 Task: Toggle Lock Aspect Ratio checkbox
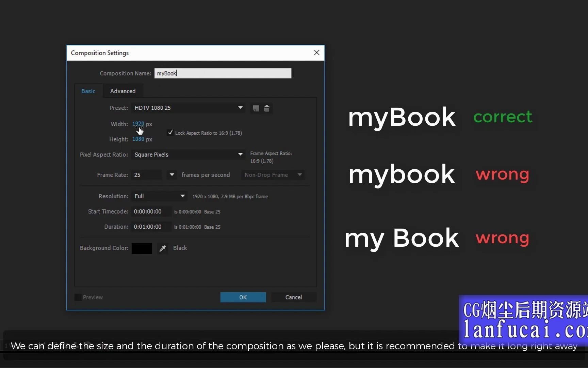coord(170,133)
